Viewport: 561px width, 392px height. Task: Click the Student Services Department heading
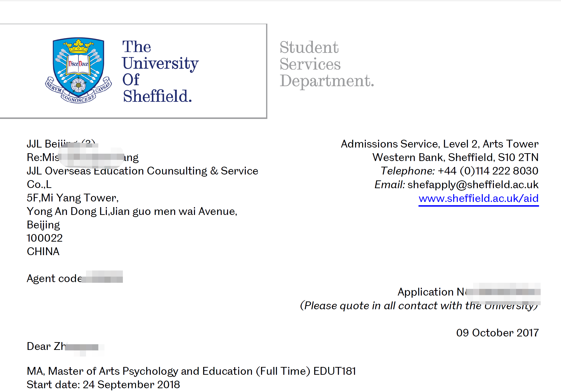click(x=327, y=64)
